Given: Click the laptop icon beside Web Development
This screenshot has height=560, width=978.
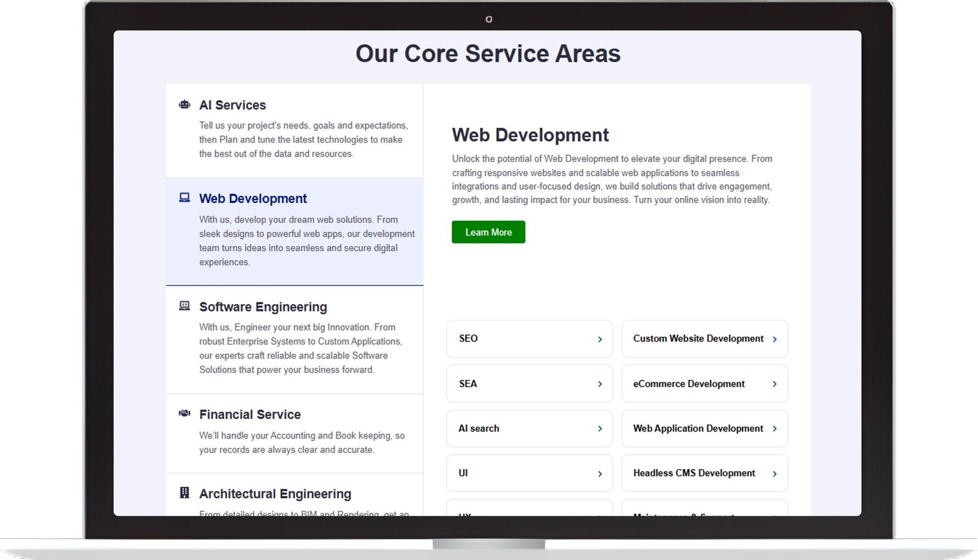Looking at the screenshot, I should (x=185, y=198).
